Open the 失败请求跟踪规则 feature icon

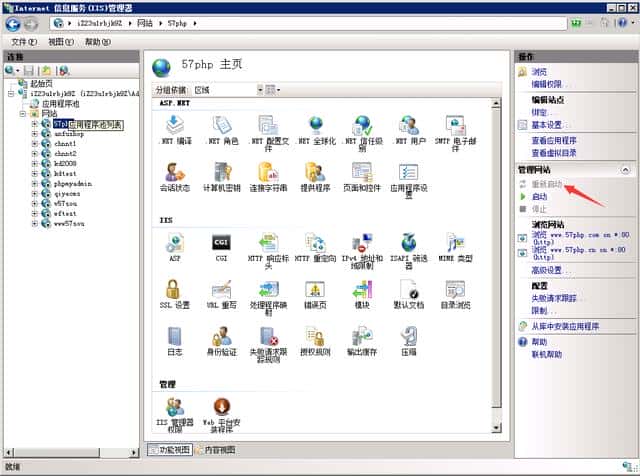click(269, 336)
